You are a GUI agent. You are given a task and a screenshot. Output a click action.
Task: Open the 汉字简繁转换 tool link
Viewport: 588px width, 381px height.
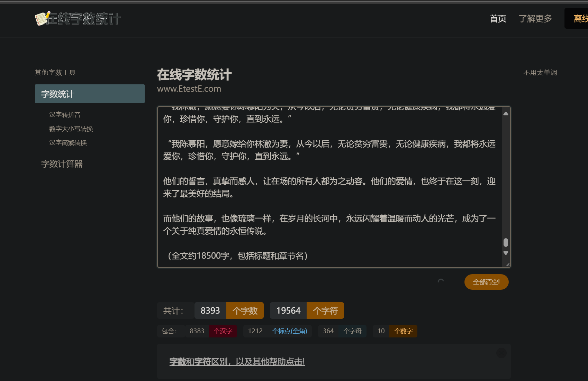coord(68,142)
